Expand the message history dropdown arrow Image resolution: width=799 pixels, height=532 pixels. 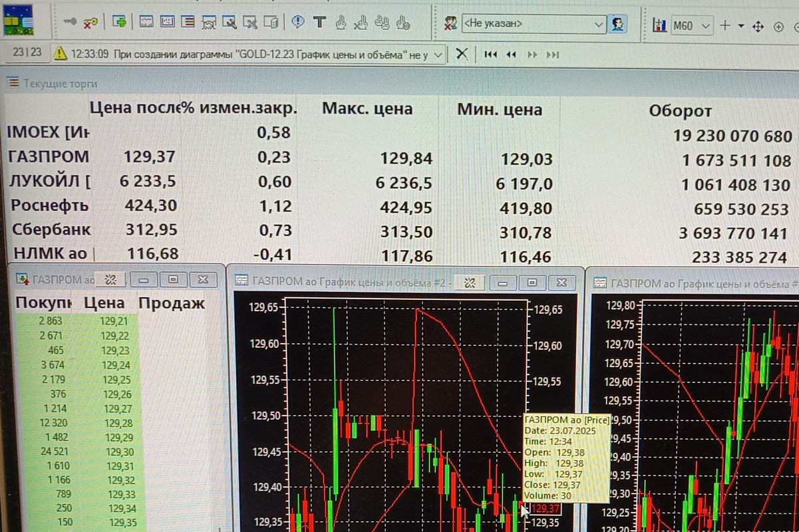point(438,55)
